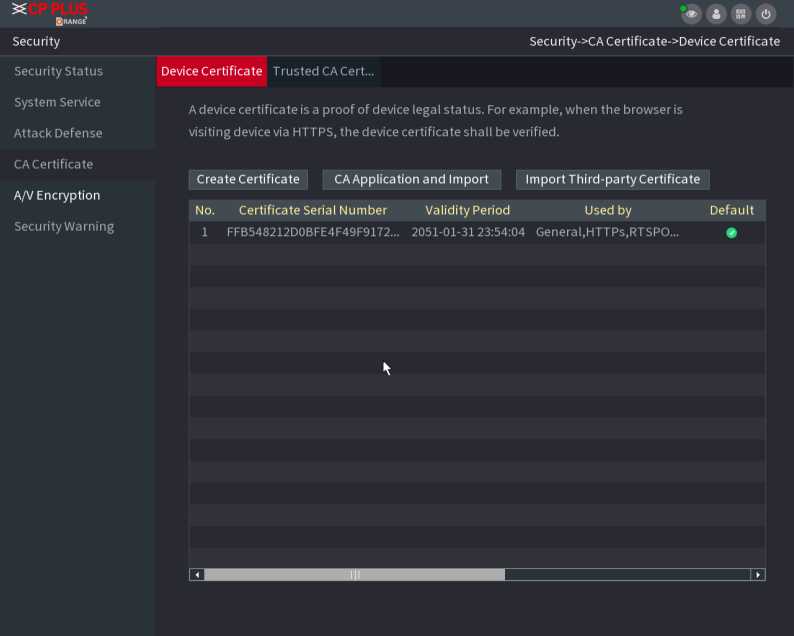
Task: Click Import Third-party Certificate button
Action: [x=612, y=179]
